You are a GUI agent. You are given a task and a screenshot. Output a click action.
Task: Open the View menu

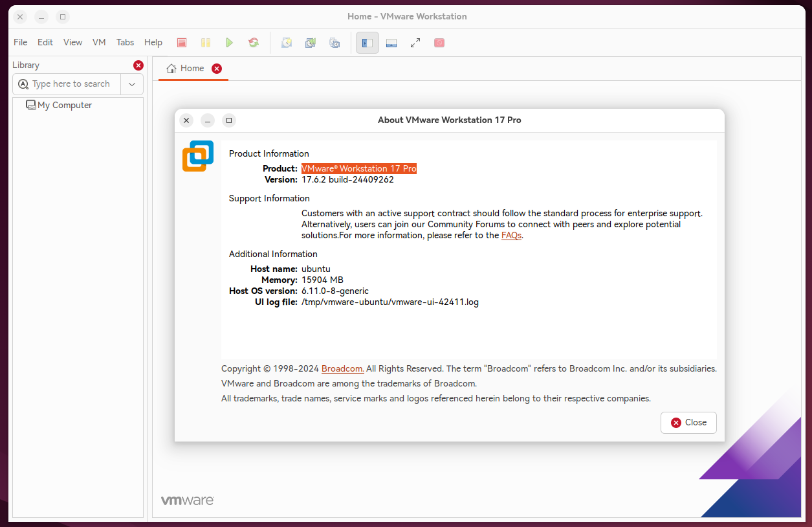(73, 42)
